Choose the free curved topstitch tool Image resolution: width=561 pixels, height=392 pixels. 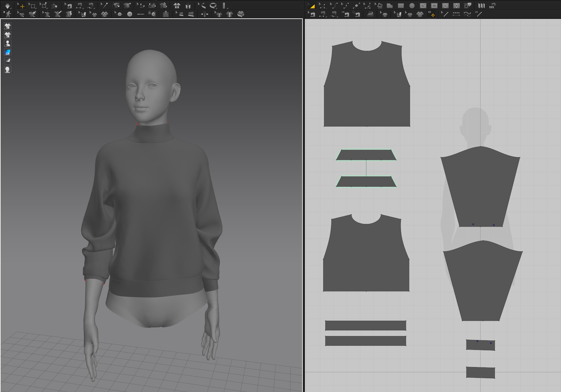467,14
